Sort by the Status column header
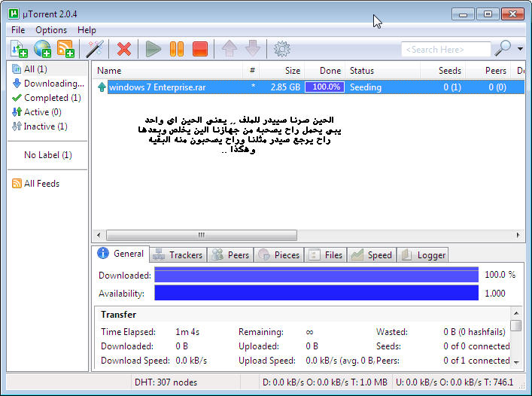The image size is (532, 396). pos(383,71)
